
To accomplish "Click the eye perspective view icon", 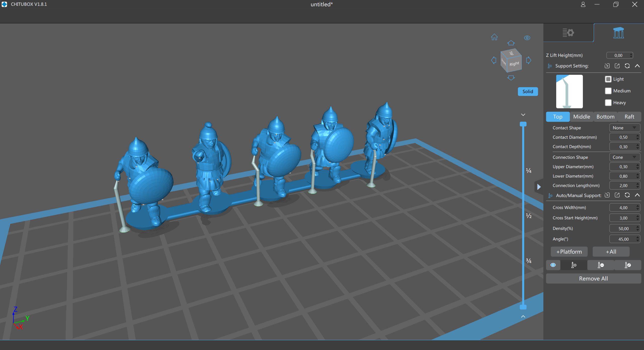I will click(x=527, y=38).
